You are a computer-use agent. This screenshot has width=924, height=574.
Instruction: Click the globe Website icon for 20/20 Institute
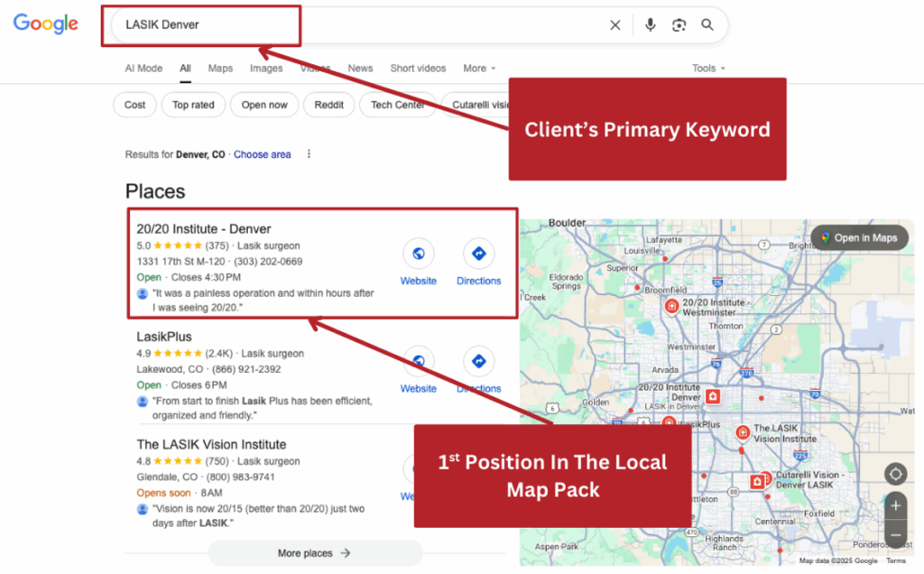coord(419,254)
